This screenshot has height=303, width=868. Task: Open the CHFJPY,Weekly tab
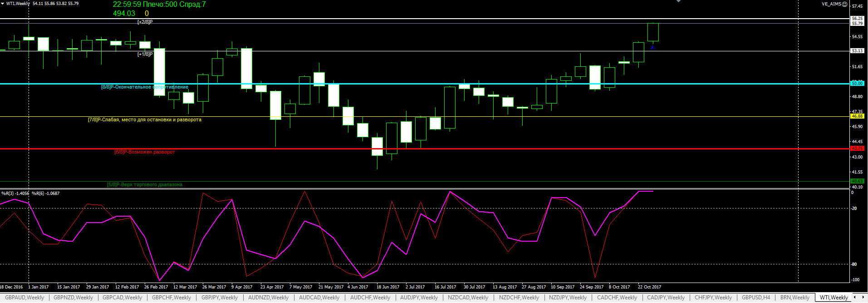point(713,298)
